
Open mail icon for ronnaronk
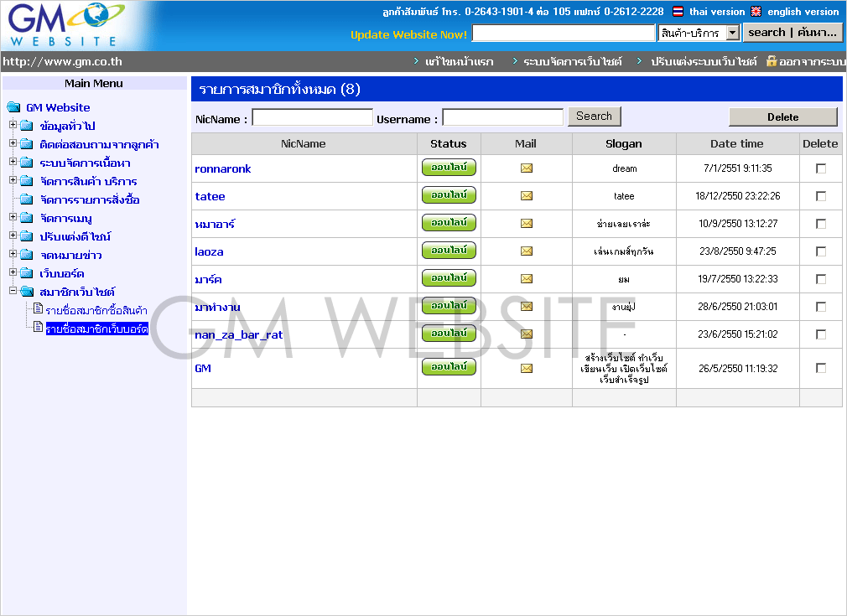[x=526, y=168]
